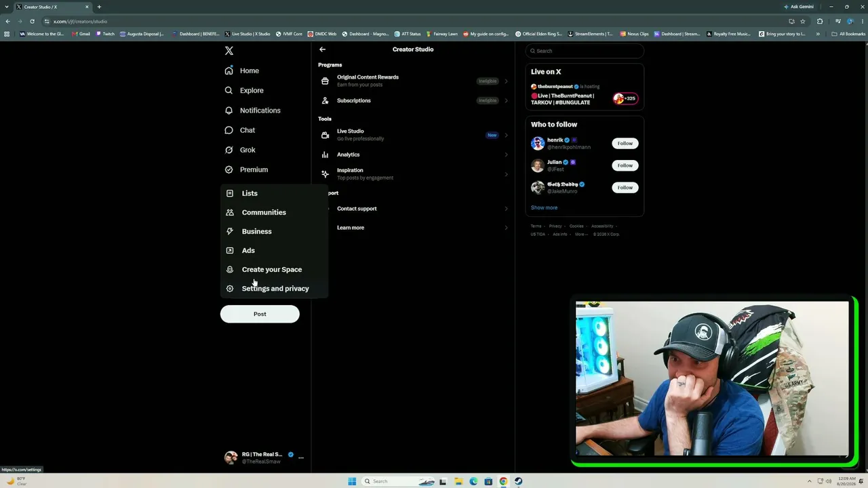Expand Original Content Rewards chevron
The image size is (868, 488).
506,81
